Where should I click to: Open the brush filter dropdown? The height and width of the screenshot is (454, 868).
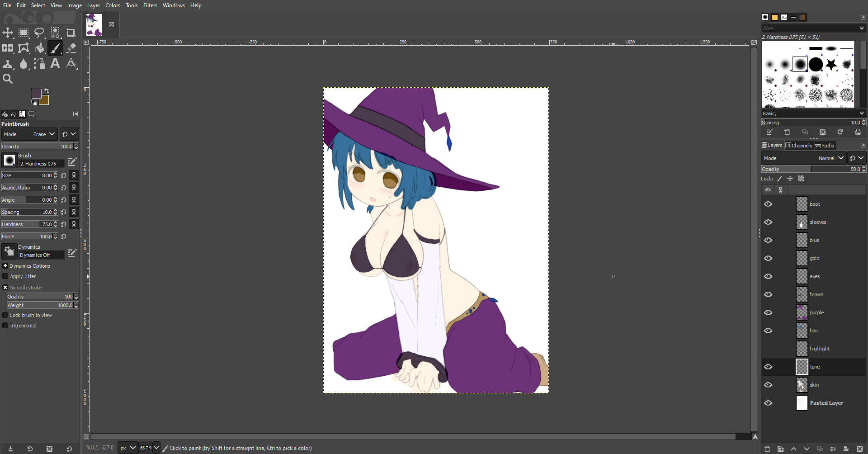[x=862, y=28]
